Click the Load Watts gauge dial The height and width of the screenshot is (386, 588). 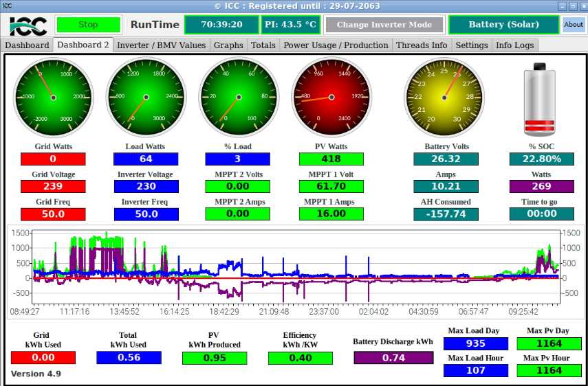click(146, 97)
